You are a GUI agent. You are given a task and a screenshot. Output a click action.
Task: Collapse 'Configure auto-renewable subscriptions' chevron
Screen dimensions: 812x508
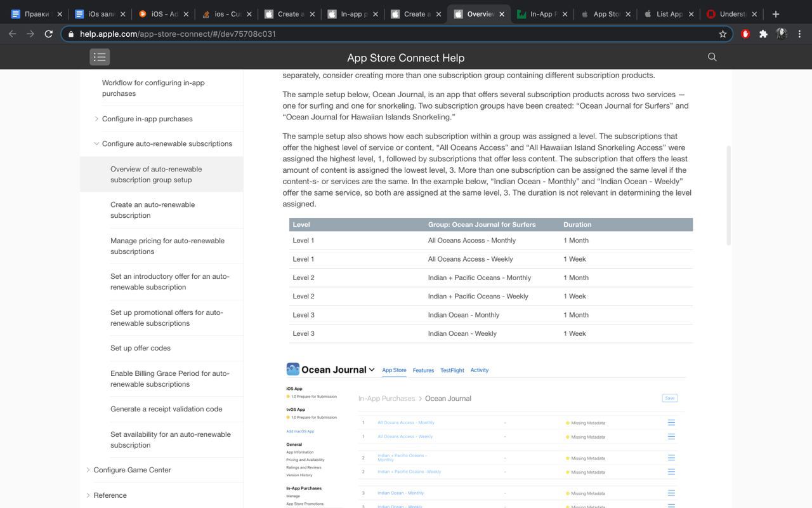coord(96,144)
